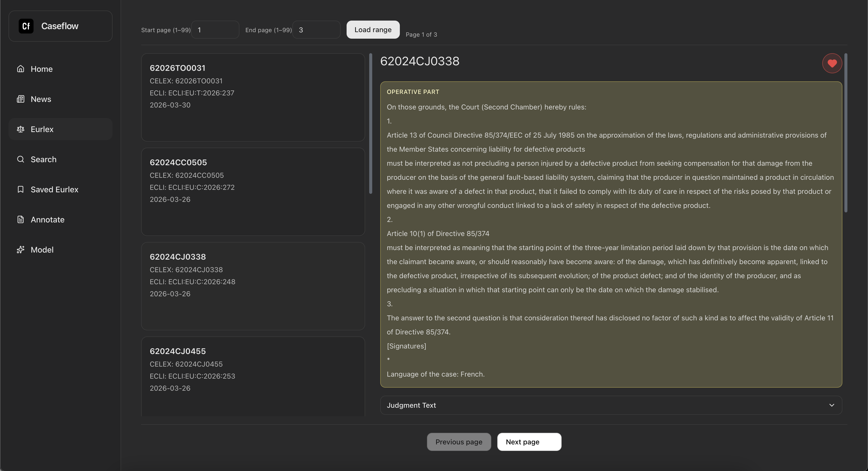Navigate to Saved Eurlex section
This screenshot has height=471, width=868.
[x=55, y=189]
